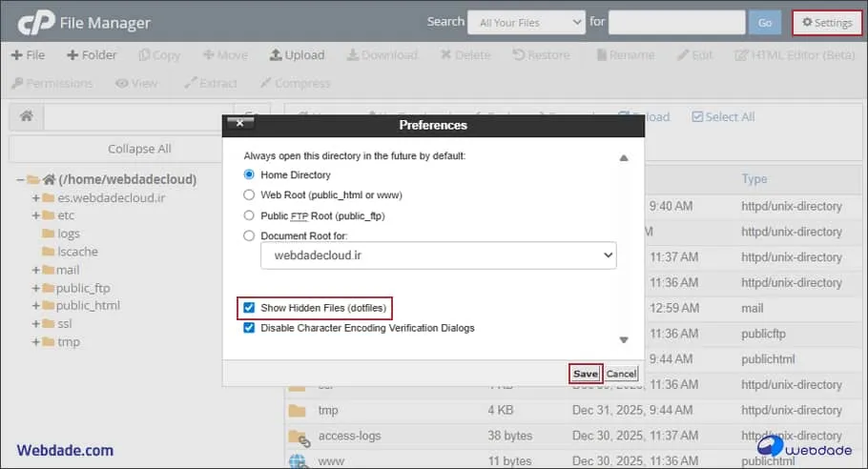The image size is (868, 469).
Task: Select Web Root (public_html or www) option
Action: pos(249,194)
